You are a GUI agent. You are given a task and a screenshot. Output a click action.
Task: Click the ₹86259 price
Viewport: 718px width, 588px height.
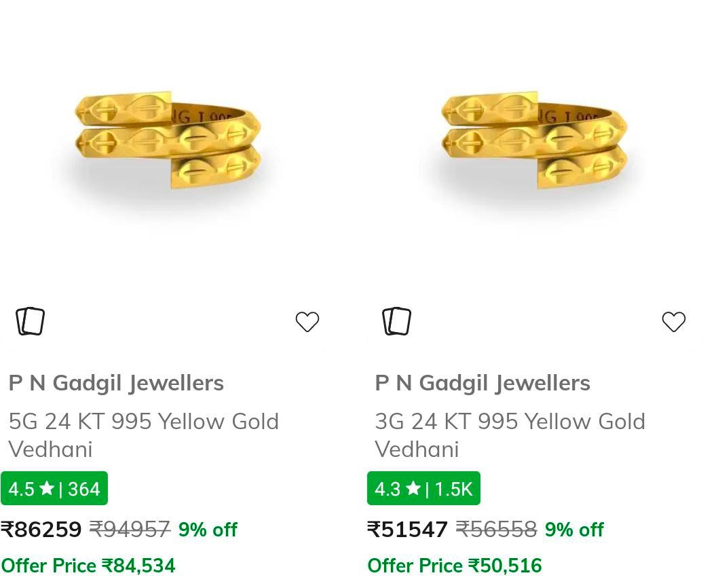[41, 530]
